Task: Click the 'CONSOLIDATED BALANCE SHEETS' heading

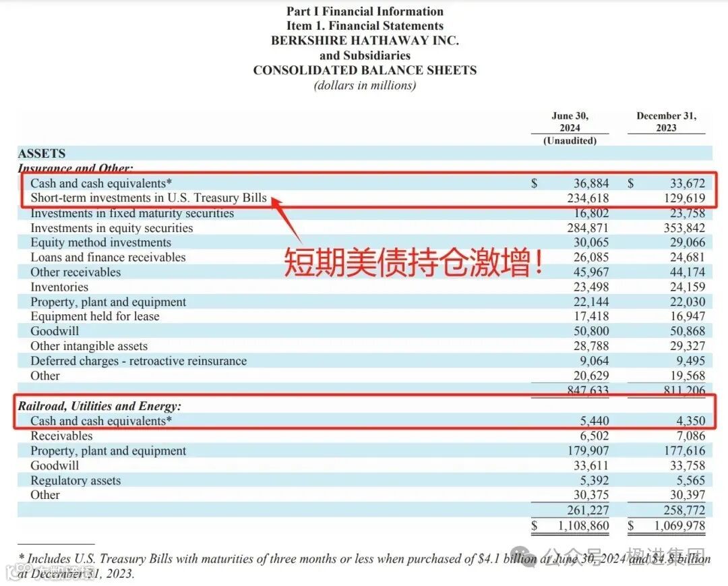Action: tap(365, 70)
